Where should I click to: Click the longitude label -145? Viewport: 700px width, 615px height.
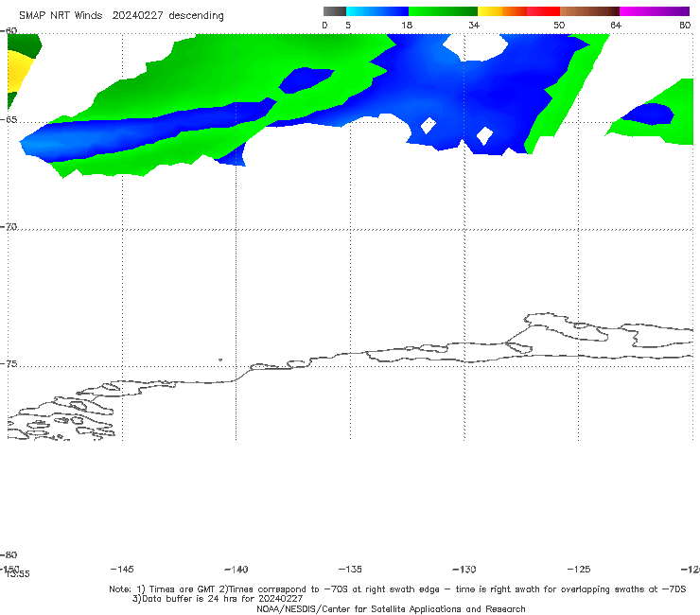122,569
